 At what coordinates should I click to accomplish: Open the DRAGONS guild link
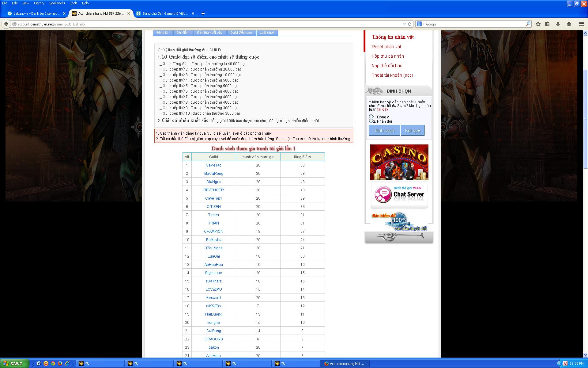click(213, 339)
